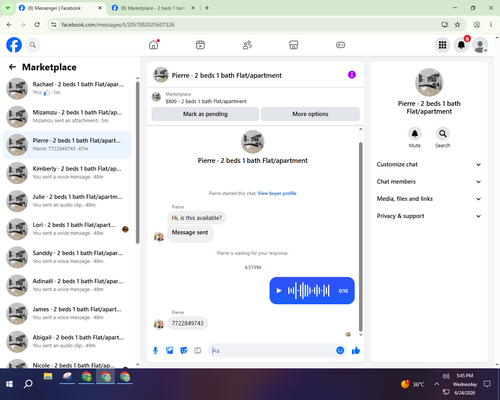Open Abigail conversation in list
This screenshot has height=400, width=500.
pyautogui.click(x=67, y=342)
